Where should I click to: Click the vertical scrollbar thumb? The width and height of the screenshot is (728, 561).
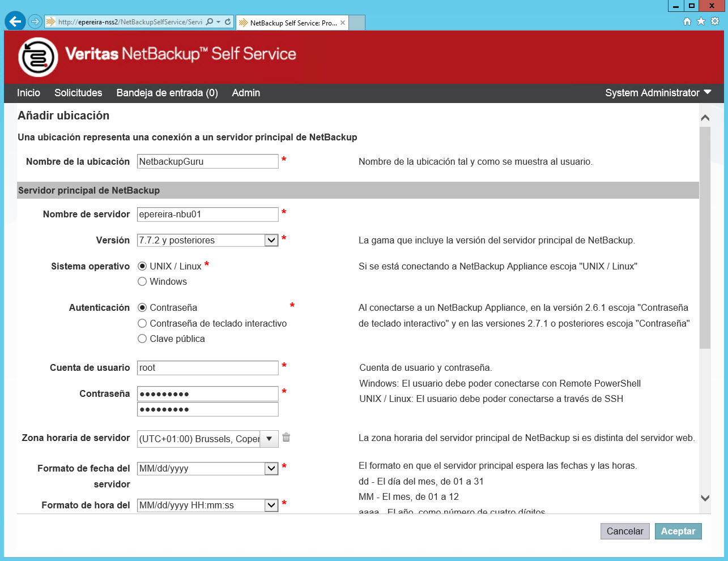(705, 238)
